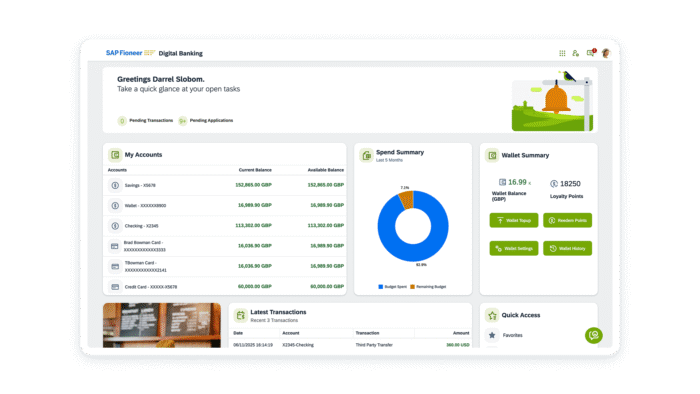Open the app grid launcher icon
The height and width of the screenshot is (394, 700).
coord(562,53)
